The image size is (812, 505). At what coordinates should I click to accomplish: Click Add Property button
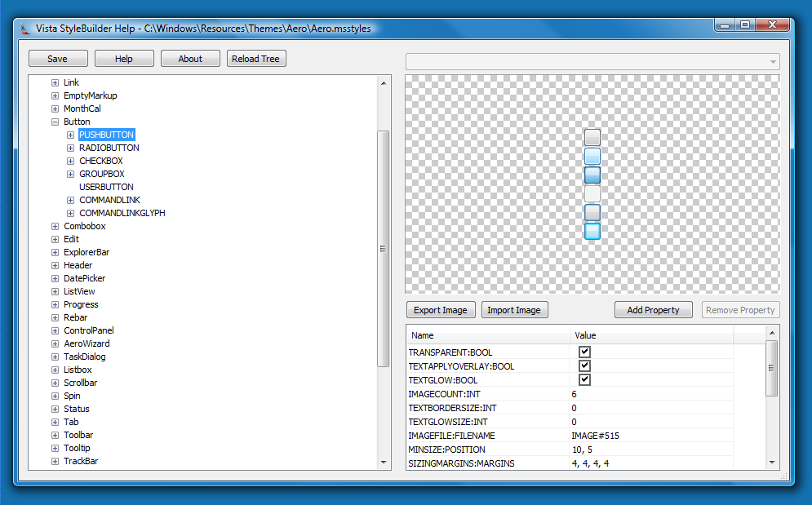point(654,310)
